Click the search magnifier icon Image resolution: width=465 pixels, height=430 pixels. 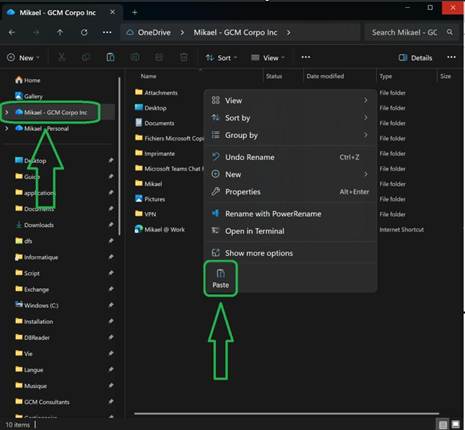click(x=450, y=32)
